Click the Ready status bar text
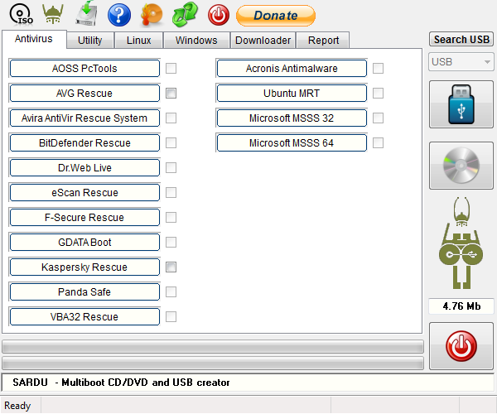The width and height of the screenshot is (497, 414). click(x=17, y=405)
